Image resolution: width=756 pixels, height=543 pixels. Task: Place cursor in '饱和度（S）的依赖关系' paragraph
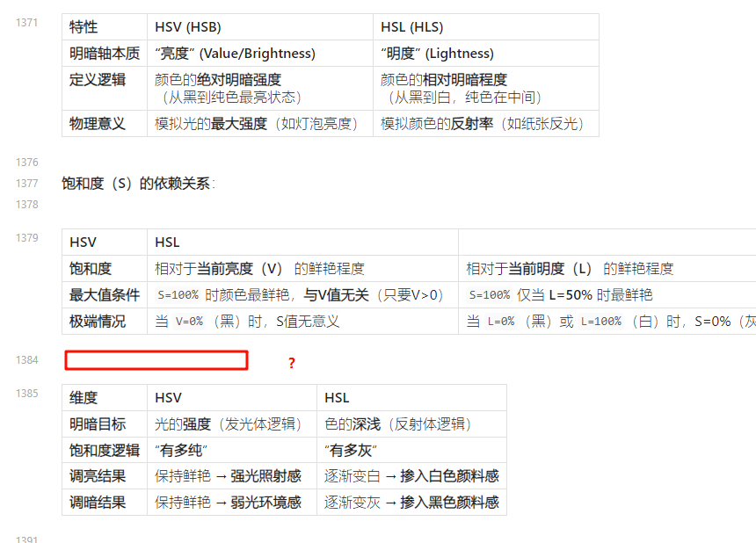pyautogui.click(x=138, y=184)
